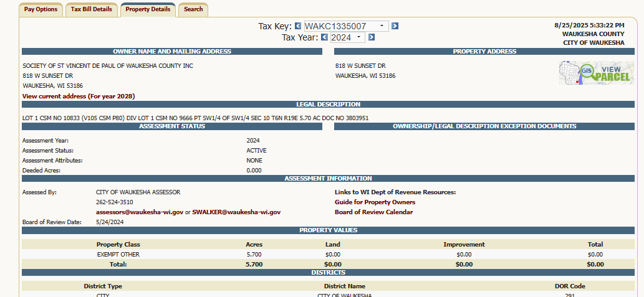
Task: Select the Property Details tab
Action: [148, 9]
